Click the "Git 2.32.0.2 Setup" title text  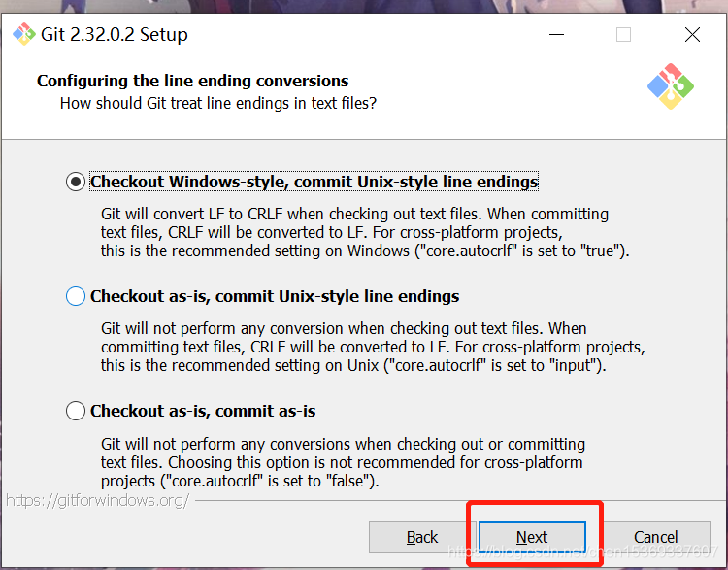coord(115,35)
